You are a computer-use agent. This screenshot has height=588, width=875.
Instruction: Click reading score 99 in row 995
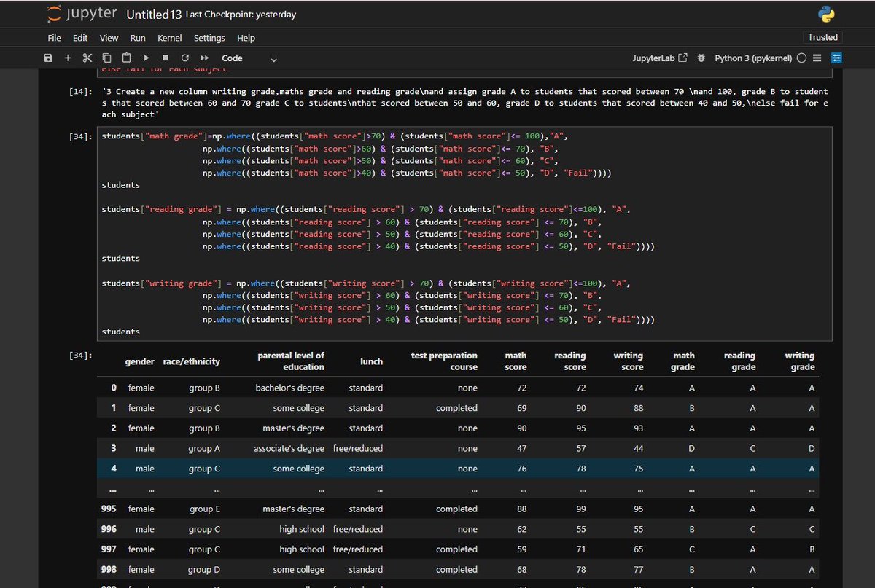(x=580, y=509)
